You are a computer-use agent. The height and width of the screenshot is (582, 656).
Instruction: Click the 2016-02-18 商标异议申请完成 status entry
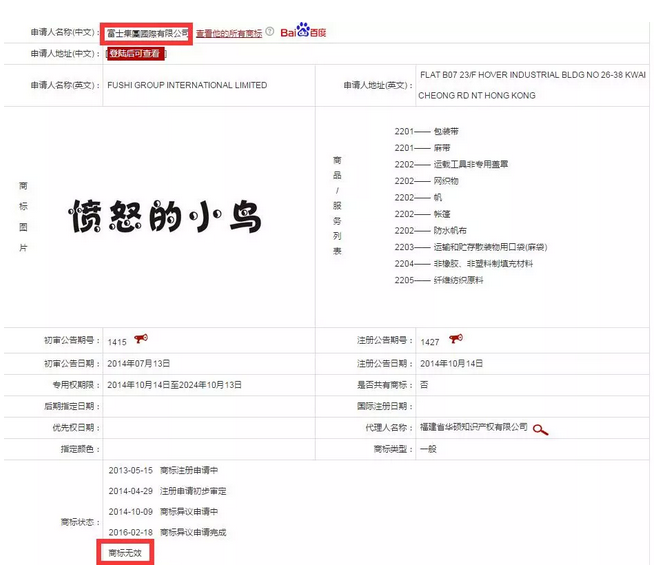tap(168, 532)
